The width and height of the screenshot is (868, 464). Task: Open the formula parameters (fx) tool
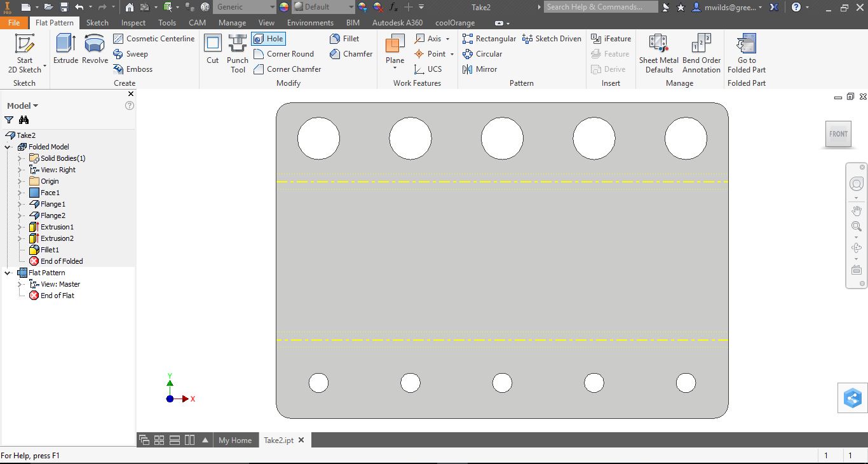tap(393, 7)
